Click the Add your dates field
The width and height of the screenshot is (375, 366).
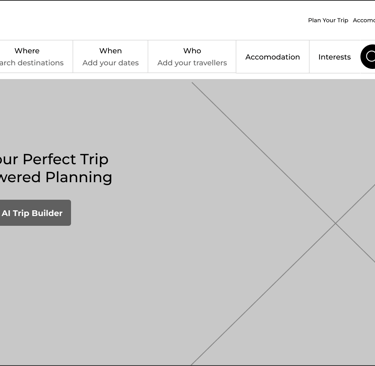coord(110,63)
